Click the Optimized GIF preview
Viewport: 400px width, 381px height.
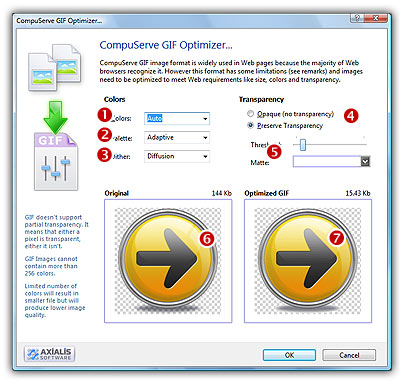click(308, 261)
